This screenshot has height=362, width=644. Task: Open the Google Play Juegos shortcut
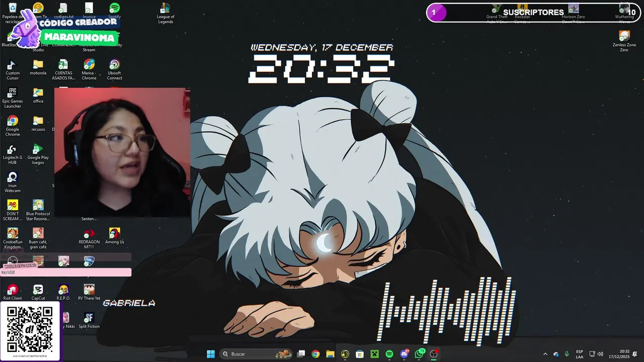pyautogui.click(x=38, y=154)
